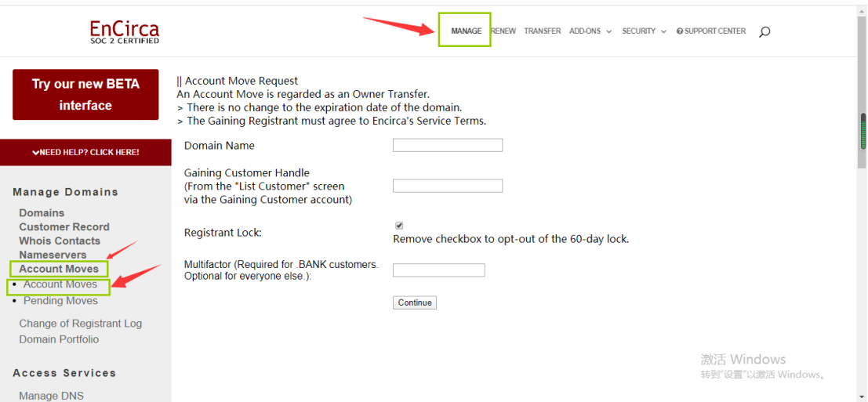Click the Multifactor input field

438,270
